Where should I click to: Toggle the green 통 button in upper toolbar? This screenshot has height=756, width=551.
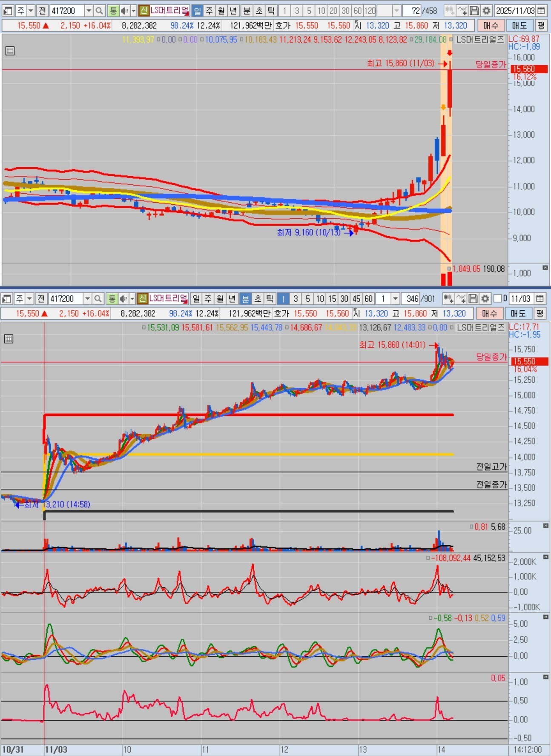[113, 11]
